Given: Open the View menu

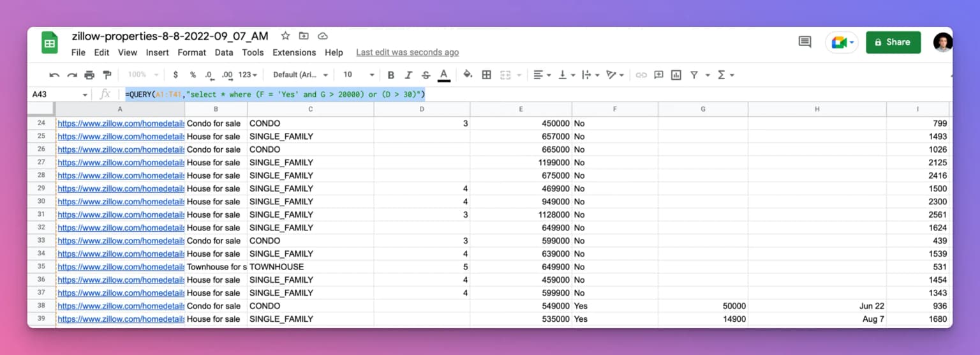Looking at the screenshot, I should 128,52.
